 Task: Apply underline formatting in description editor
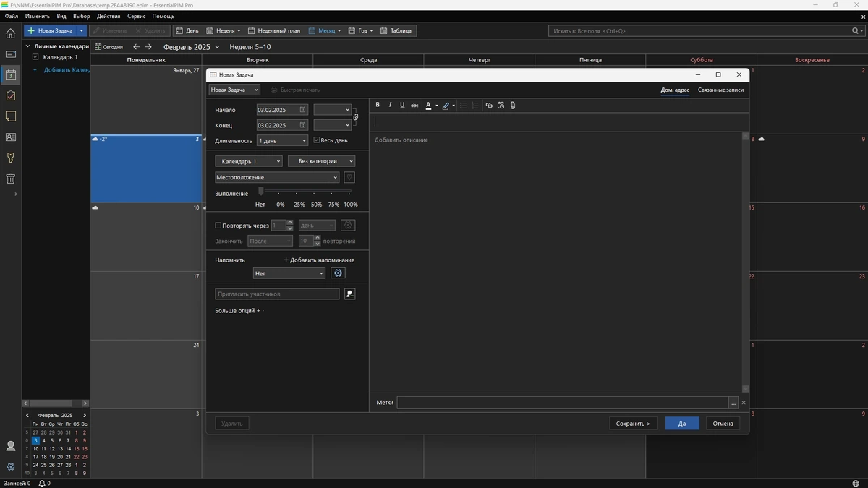pos(402,105)
